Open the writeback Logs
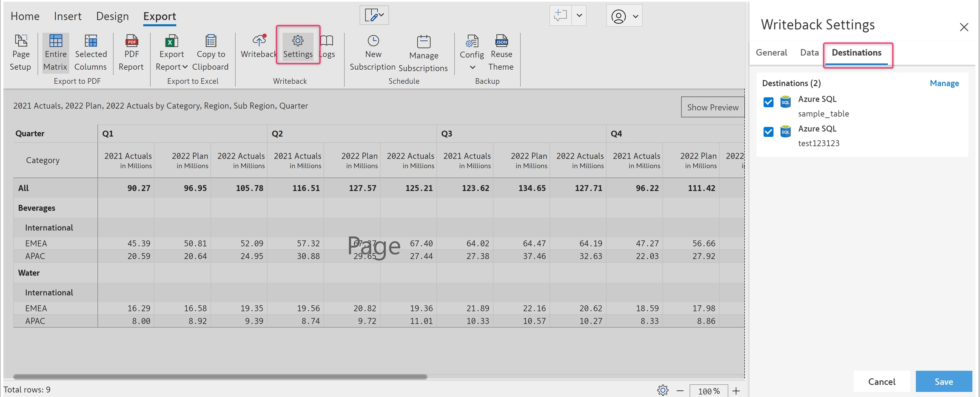This screenshot has width=980, height=397. pos(327,46)
